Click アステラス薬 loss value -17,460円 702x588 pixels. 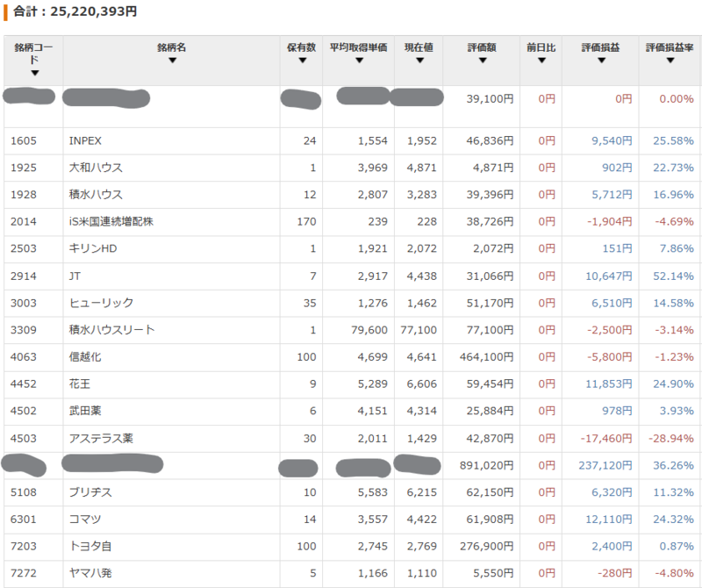click(x=606, y=439)
